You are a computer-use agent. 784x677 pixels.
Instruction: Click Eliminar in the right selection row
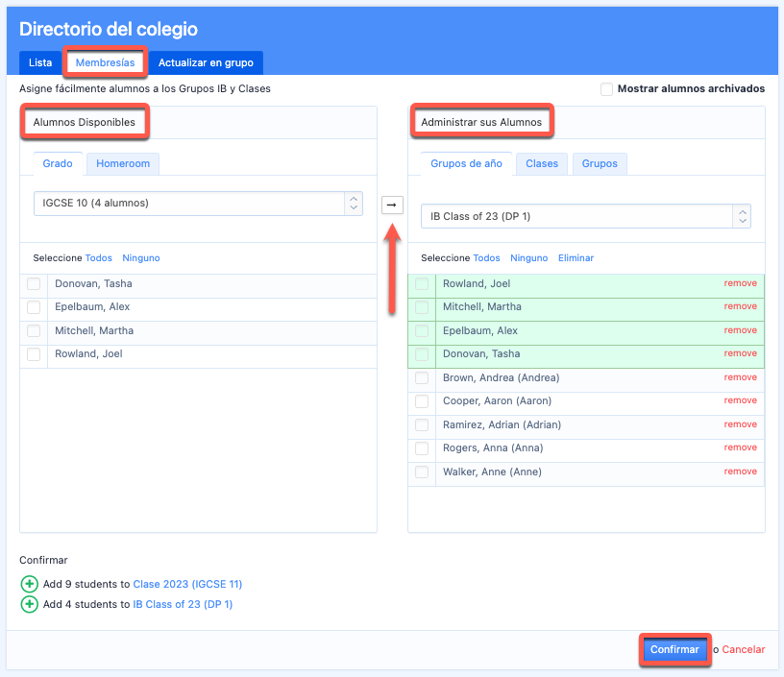(576, 258)
